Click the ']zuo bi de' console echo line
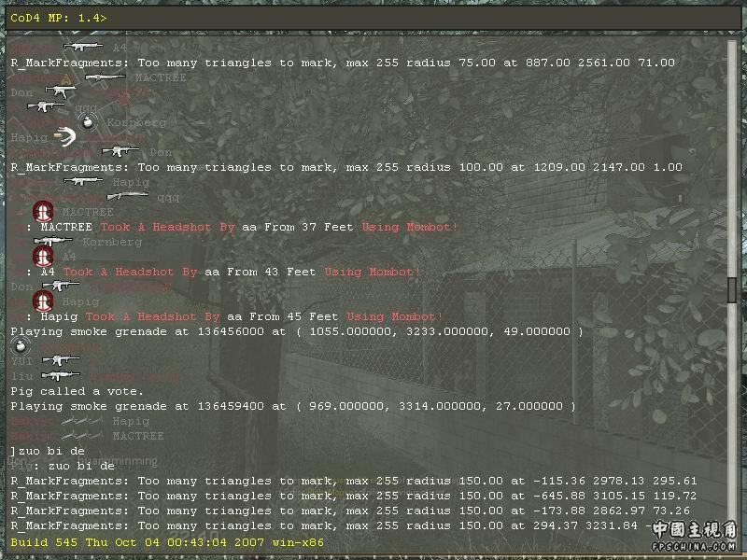 point(48,451)
